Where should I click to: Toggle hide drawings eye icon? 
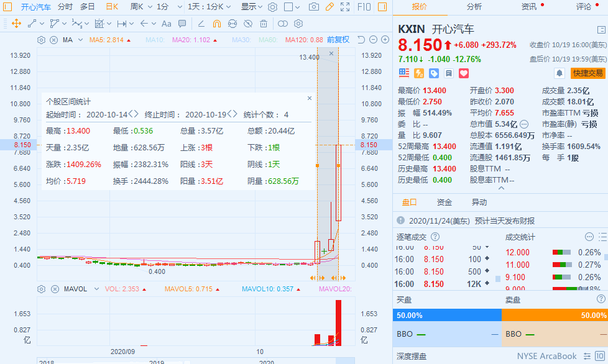click(x=248, y=24)
